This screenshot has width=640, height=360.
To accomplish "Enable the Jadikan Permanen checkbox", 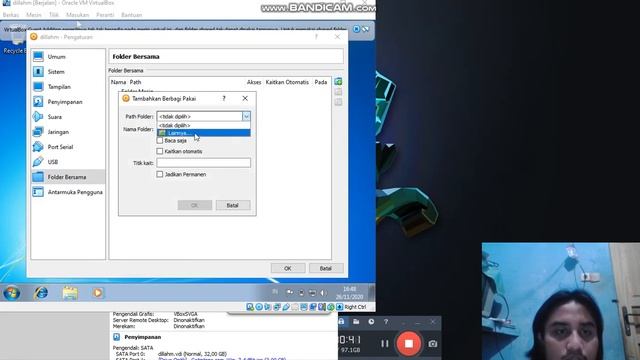I will (x=160, y=174).
